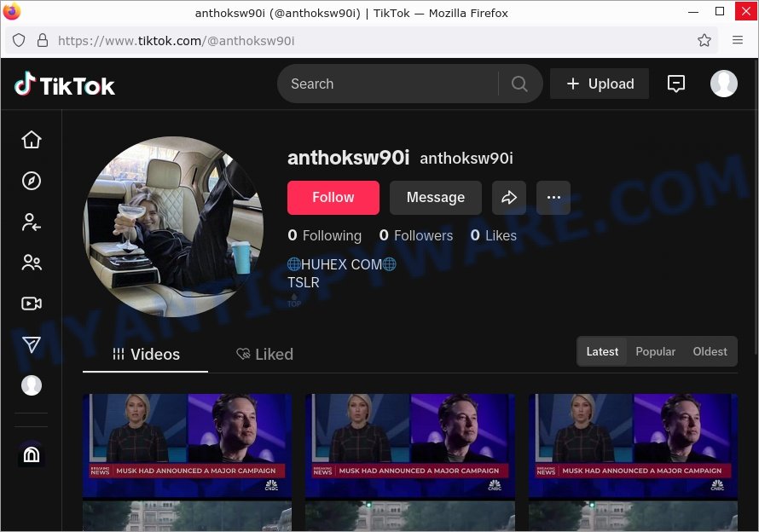Sort videos by Popular
The image size is (759, 532).
click(655, 351)
